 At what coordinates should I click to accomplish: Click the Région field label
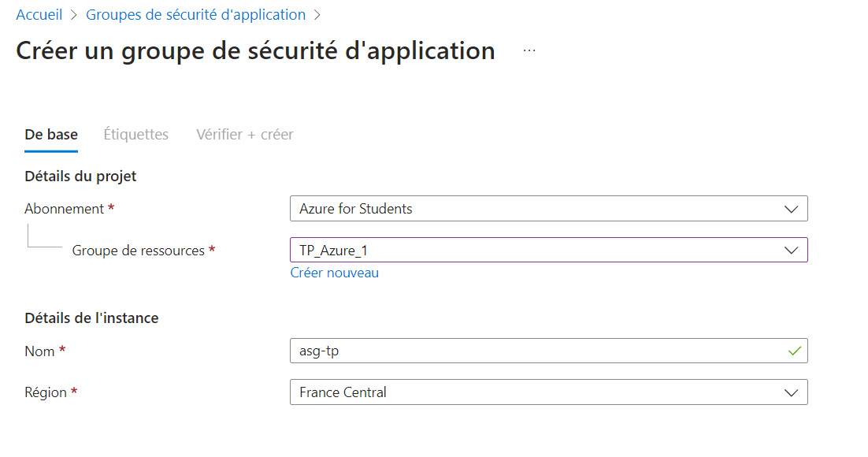(46, 392)
